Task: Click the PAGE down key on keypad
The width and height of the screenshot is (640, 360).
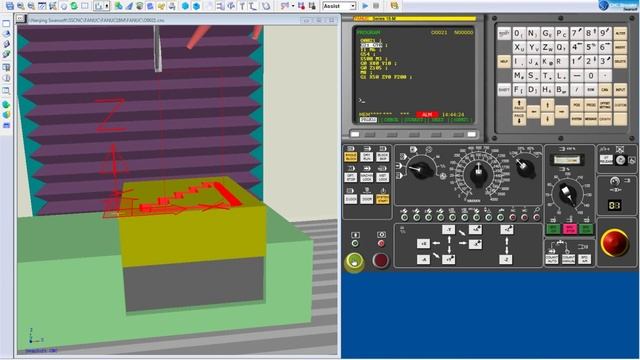Action: (519, 119)
